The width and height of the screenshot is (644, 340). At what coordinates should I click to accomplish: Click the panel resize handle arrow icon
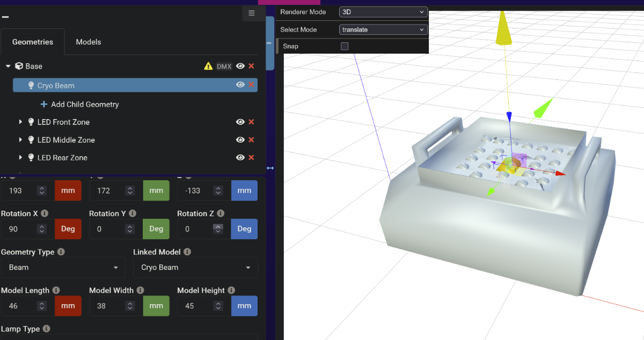click(270, 168)
